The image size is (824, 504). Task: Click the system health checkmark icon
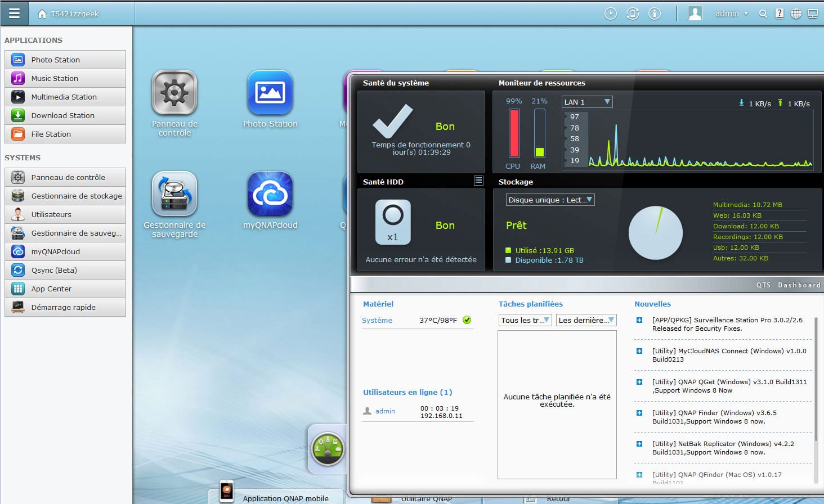click(x=392, y=121)
